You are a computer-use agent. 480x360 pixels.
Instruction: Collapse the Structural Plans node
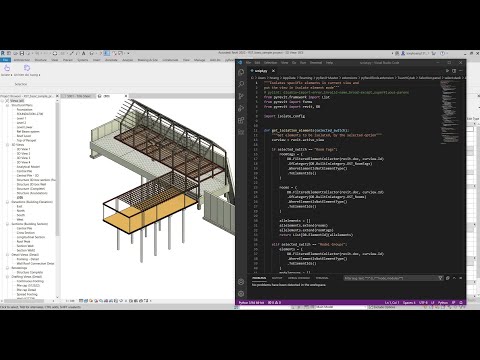7,105
